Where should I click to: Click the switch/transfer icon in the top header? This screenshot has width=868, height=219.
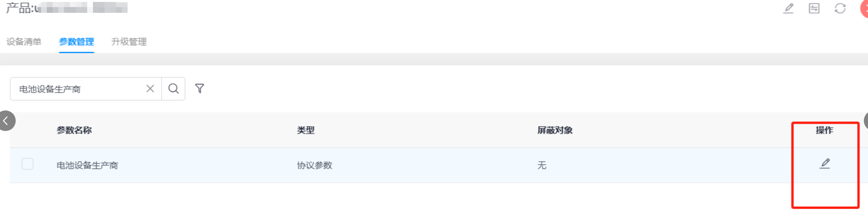[814, 8]
